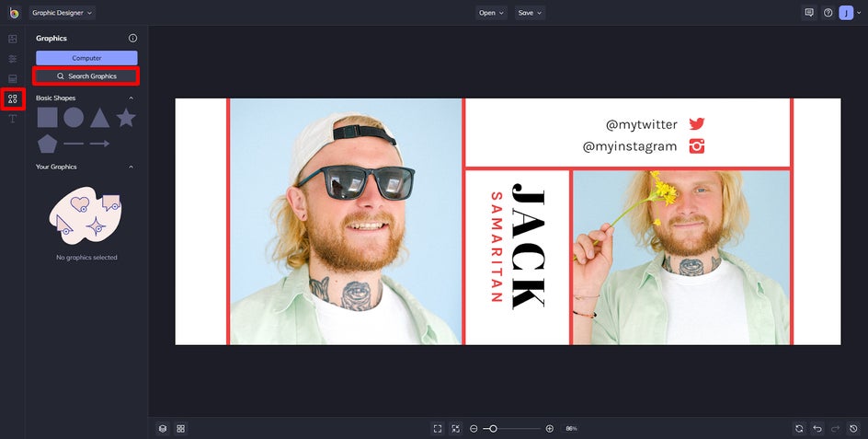Add the arrow line shape
The image size is (868, 439).
[99, 144]
